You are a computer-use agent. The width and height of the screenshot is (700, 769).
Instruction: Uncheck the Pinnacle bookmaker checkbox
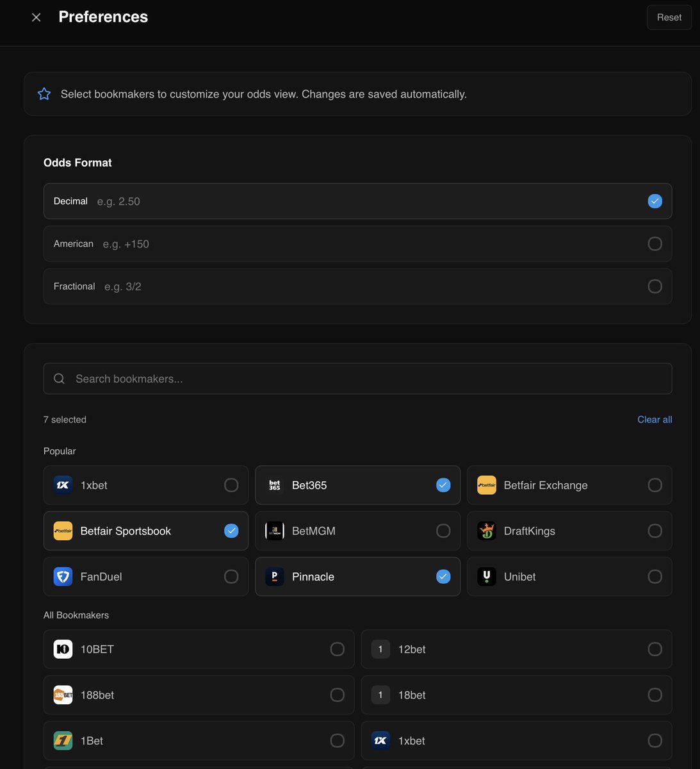click(x=443, y=577)
